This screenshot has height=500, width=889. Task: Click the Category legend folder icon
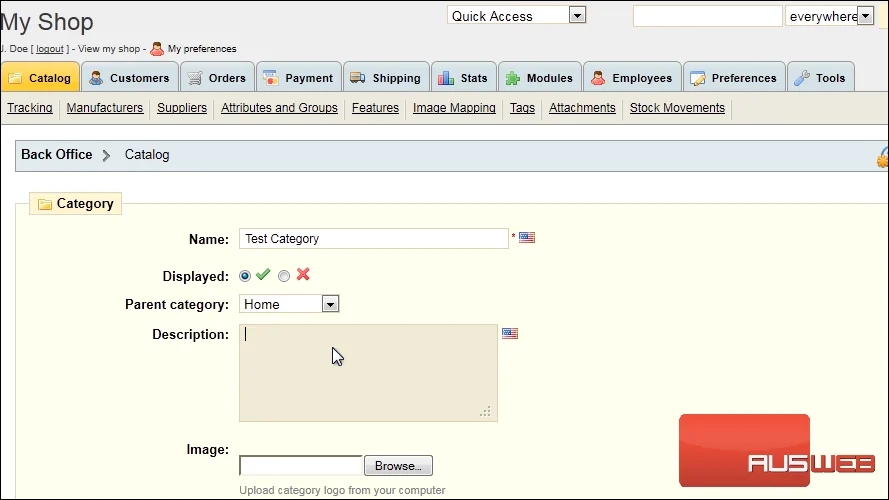[x=45, y=204]
